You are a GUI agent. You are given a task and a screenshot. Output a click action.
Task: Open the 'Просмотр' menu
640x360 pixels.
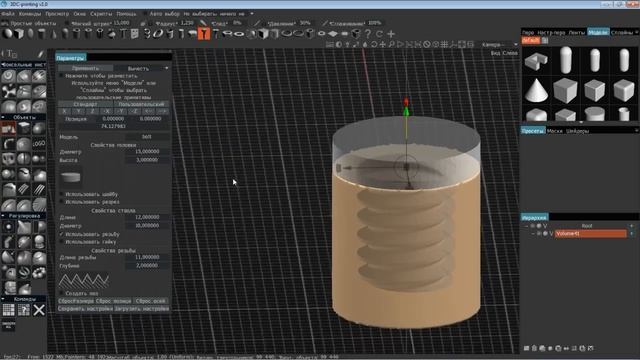coord(57,13)
